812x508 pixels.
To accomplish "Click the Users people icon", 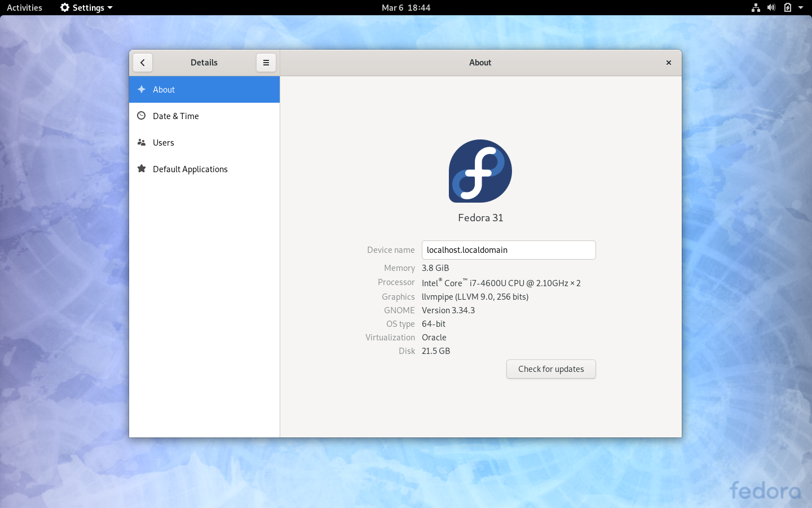I will coord(142,142).
